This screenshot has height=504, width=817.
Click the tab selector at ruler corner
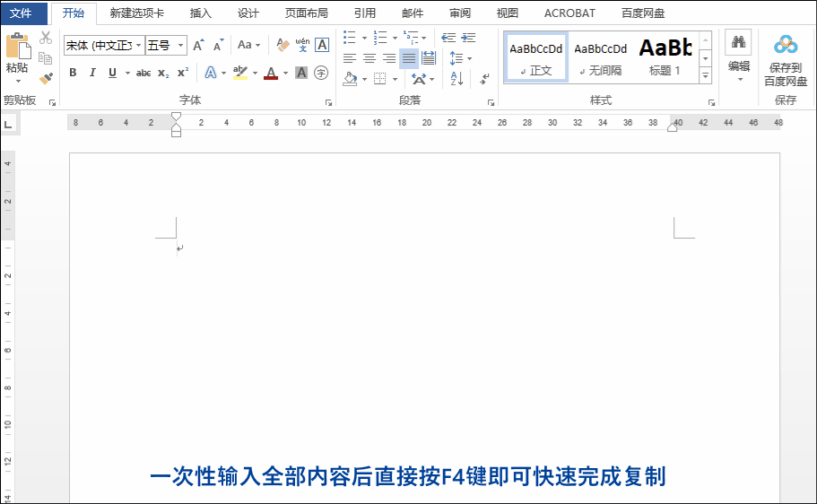tap(8, 124)
